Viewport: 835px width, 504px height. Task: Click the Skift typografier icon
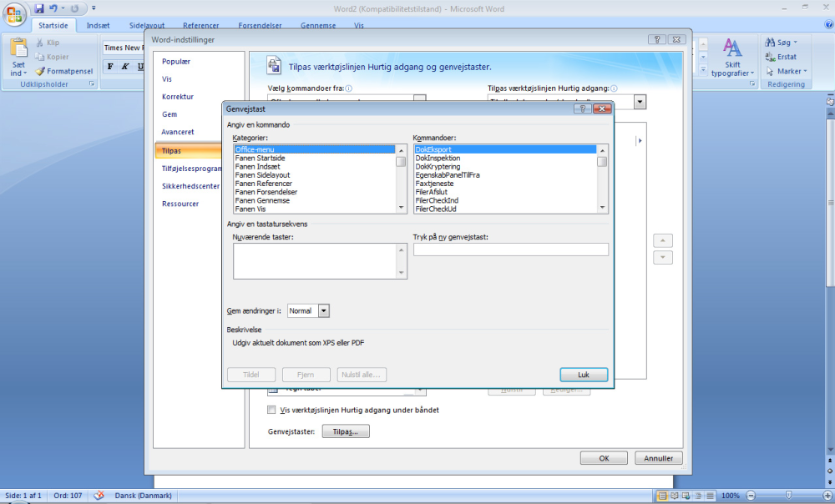click(732, 49)
